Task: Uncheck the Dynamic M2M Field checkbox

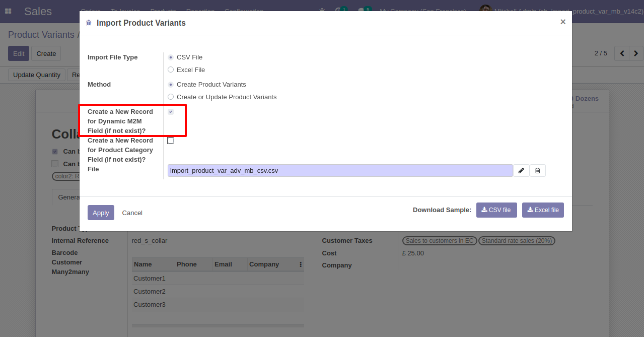Action: (171, 112)
